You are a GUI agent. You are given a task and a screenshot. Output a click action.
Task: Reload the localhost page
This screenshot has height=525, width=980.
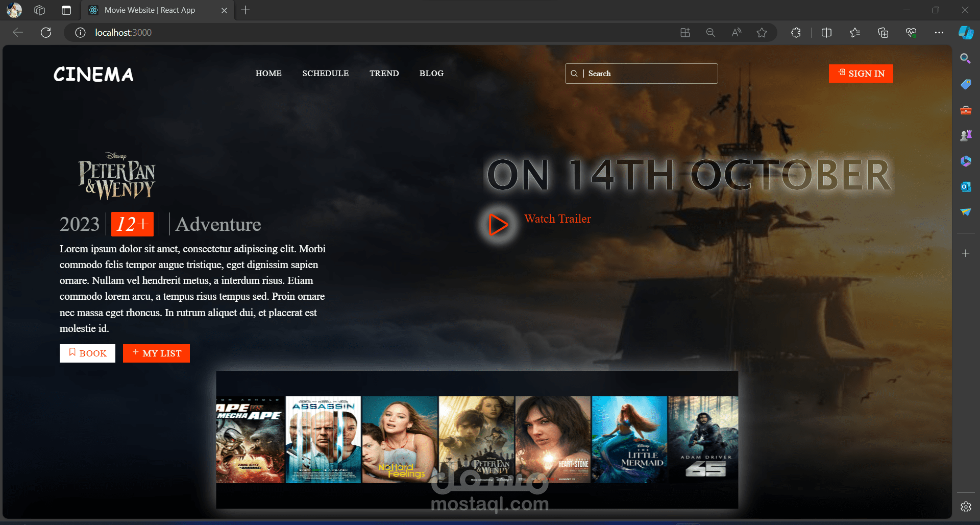(x=46, y=33)
